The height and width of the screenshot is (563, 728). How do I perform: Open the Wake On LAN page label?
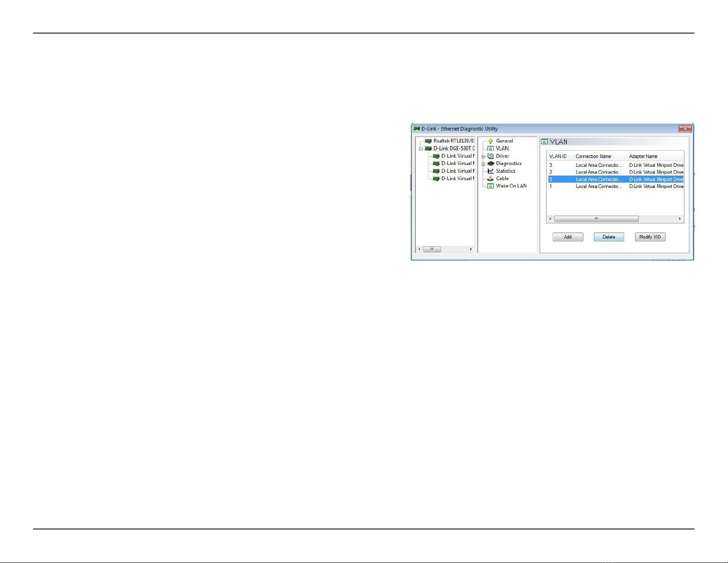pyautogui.click(x=511, y=186)
